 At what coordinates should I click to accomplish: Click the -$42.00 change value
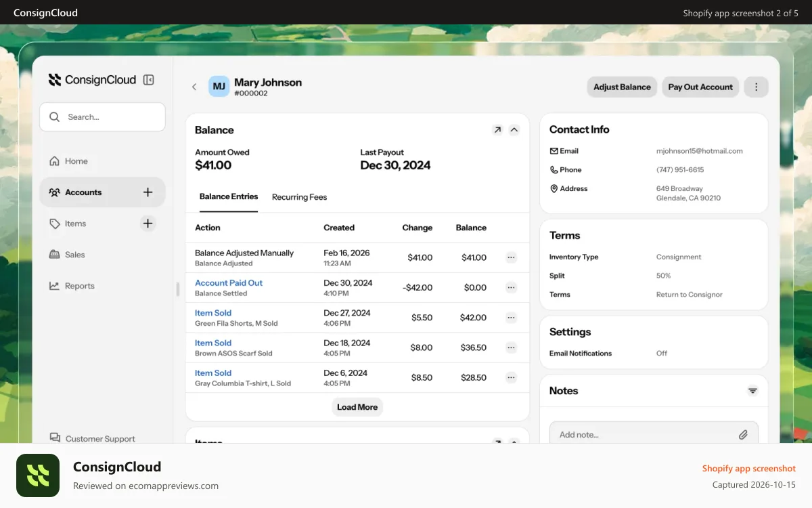pyautogui.click(x=418, y=287)
